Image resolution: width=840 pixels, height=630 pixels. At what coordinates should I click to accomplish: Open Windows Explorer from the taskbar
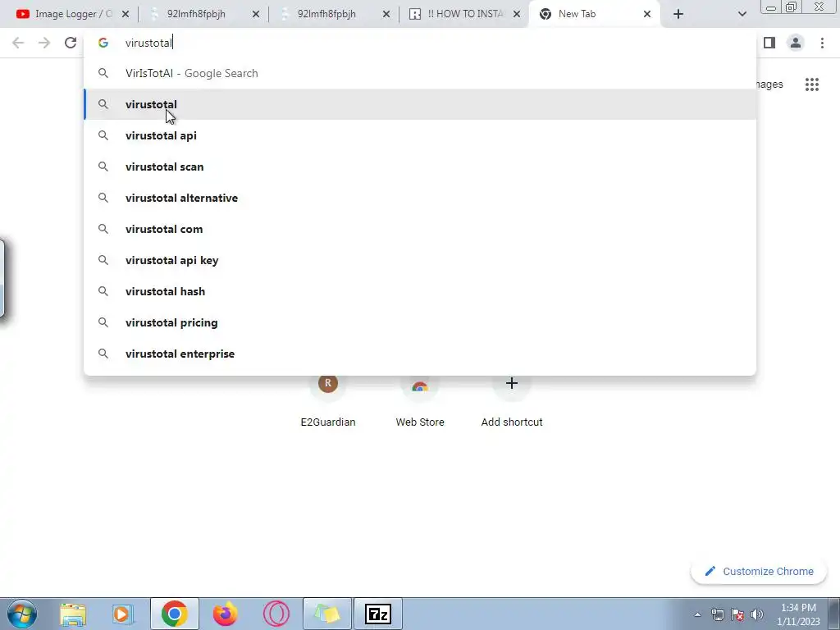click(73, 614)
